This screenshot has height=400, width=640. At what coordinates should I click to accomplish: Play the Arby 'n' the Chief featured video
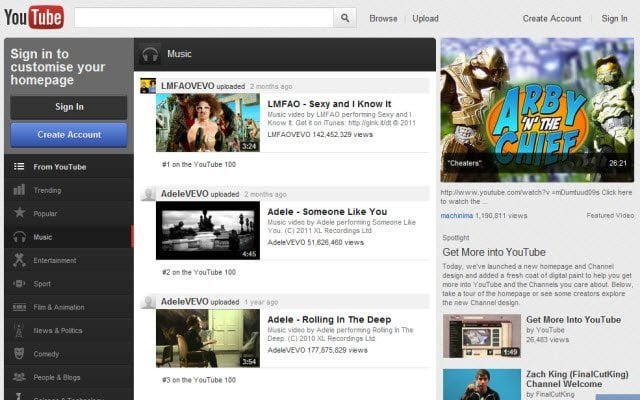(x=537, y=110)
